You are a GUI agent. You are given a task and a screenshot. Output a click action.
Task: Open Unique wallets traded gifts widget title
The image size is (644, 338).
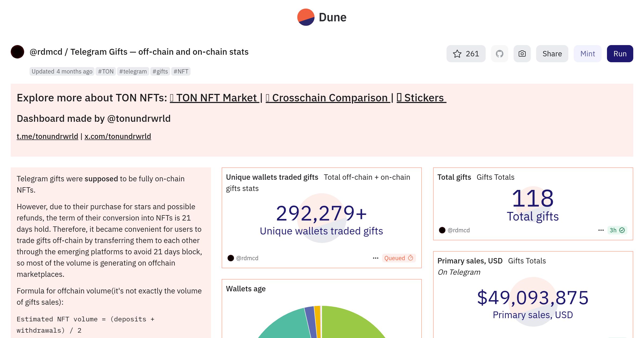pos(272,177)
